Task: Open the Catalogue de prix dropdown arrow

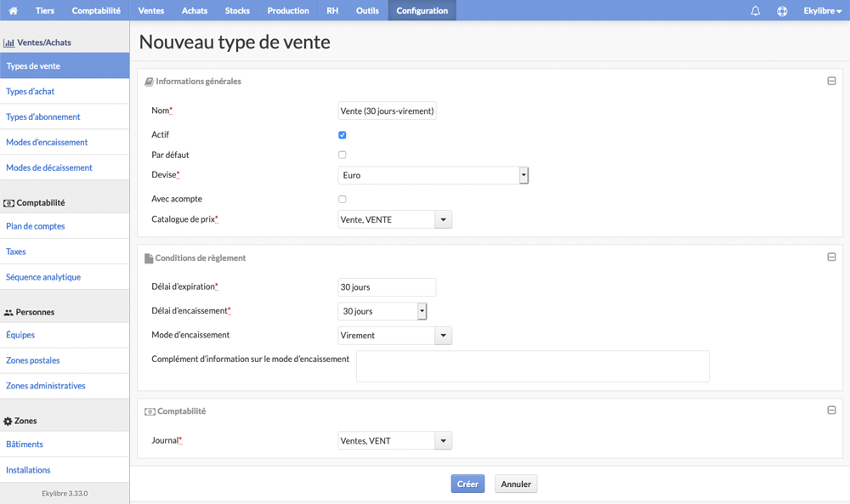Action: (x=443, y=219)
